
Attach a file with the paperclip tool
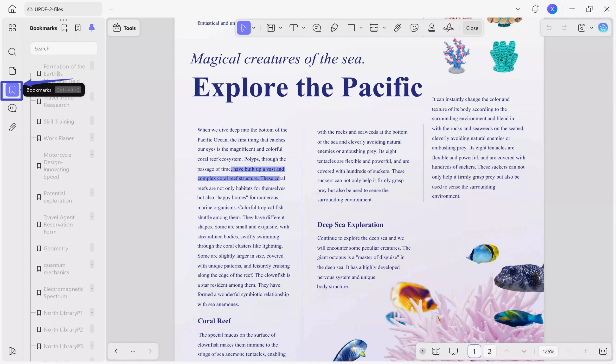pos(397,28)
